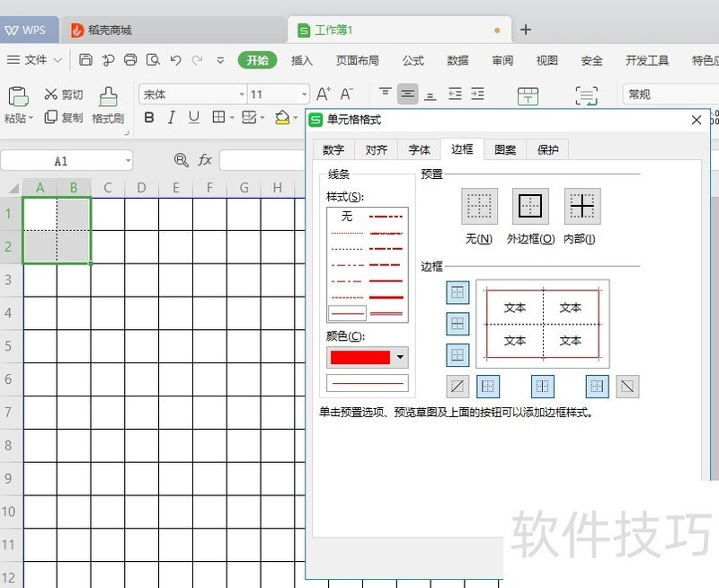Open the 插入 ribbon tab
The height and width of the screenshot is (588, 719).
click(302, 60)
